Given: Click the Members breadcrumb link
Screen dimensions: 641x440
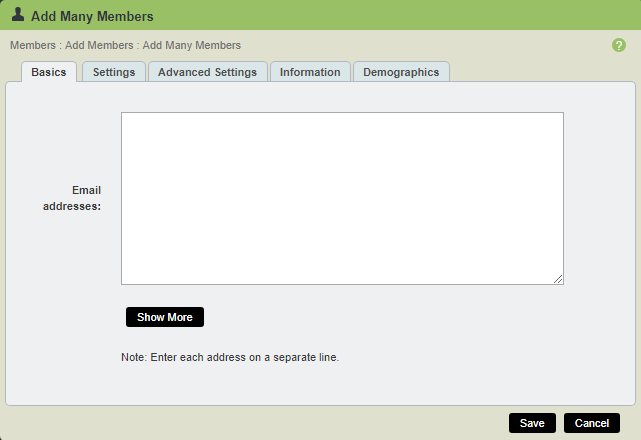Looking at the screenshot, I should tap(32, 45).
